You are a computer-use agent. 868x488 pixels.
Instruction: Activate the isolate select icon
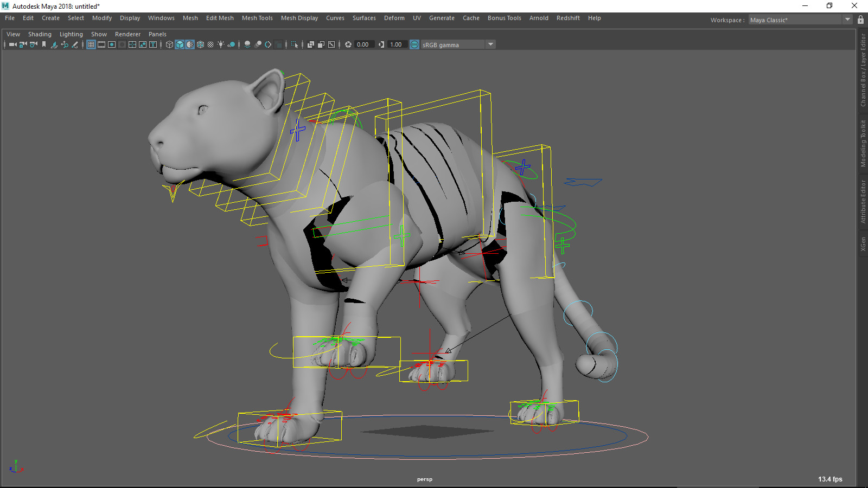pyautogui.click(x=295, y=44)
